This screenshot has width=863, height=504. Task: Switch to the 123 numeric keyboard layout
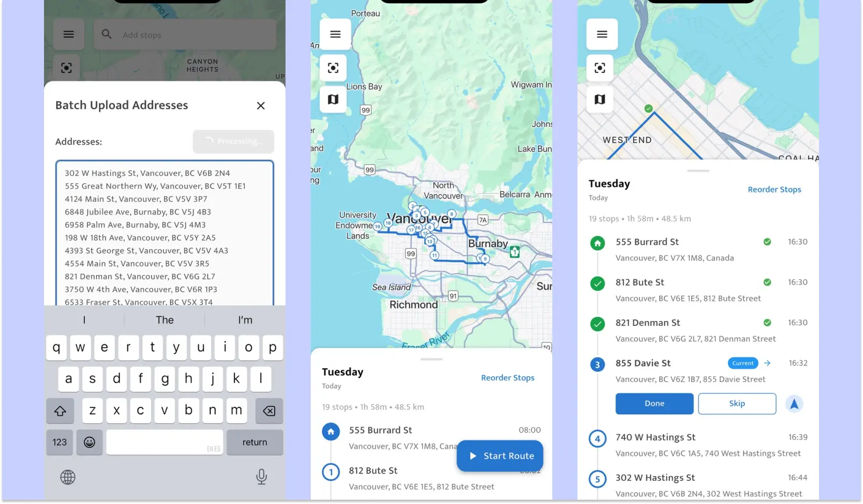tap(59, 442)
